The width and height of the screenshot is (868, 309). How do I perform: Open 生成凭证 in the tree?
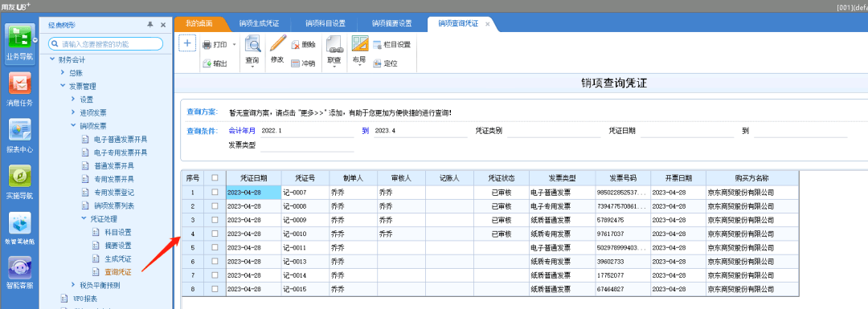(x=118, y=258)
